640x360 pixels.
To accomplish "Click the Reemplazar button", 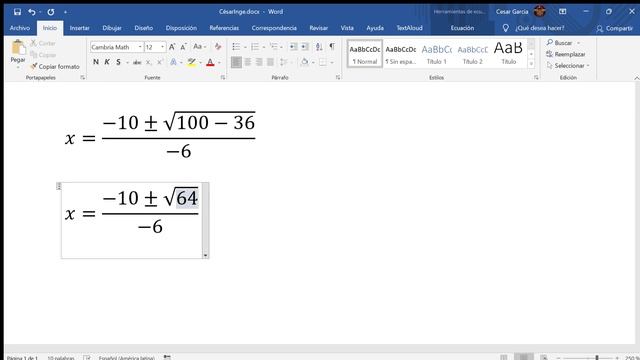I will pos(566,54).
